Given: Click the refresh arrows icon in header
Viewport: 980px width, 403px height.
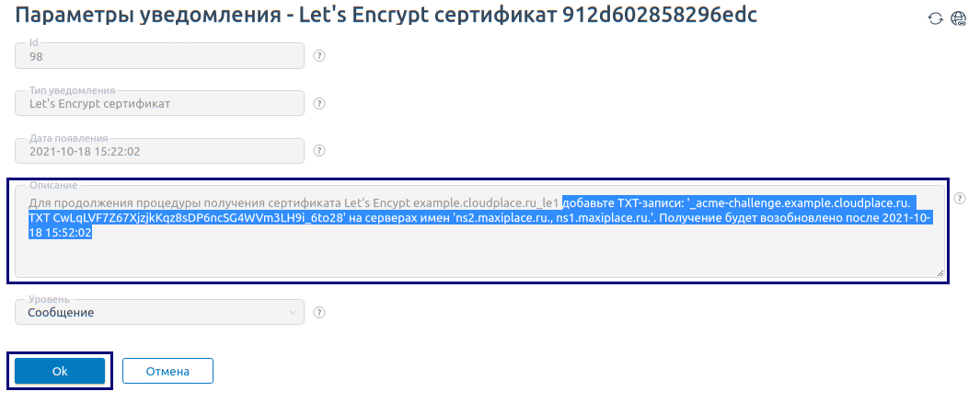Looking at the screenshot, I should tap(935, 18).
